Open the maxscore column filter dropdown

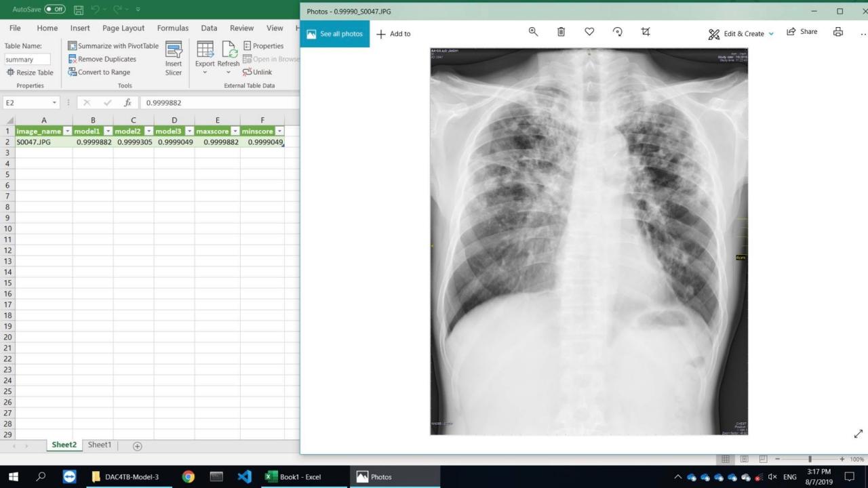(235, 131)
